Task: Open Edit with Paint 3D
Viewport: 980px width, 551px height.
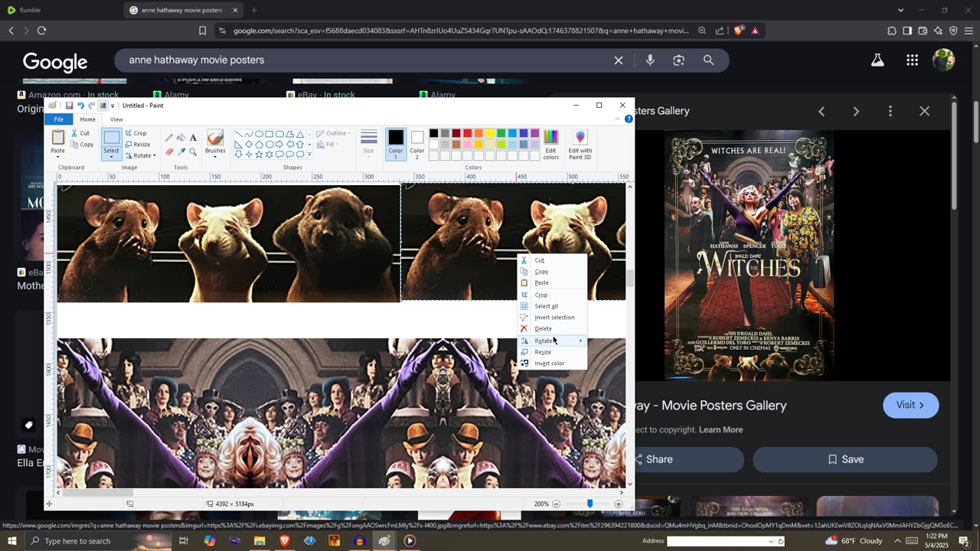Action: 580,145
